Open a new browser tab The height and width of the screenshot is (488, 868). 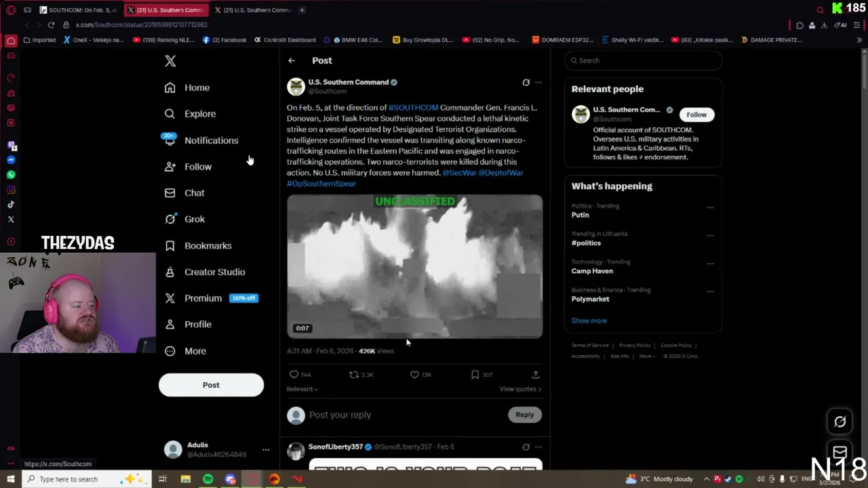coord(302,10)
